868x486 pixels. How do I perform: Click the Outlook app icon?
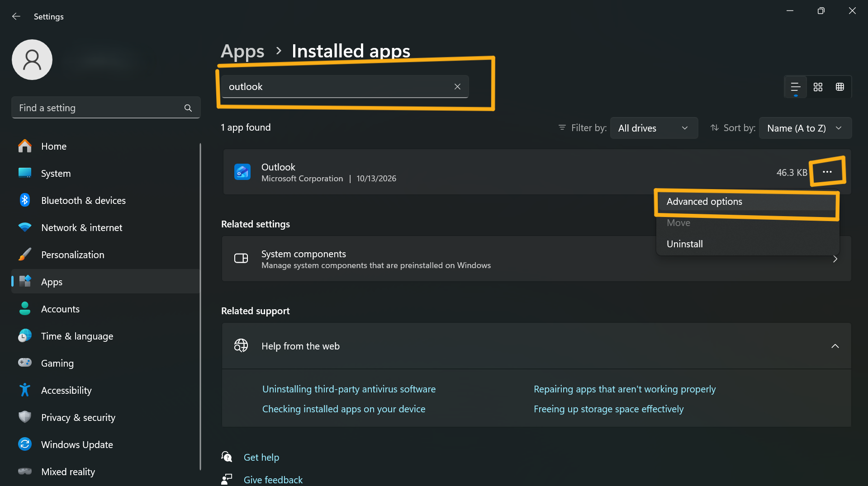click(x=242, y=172)
